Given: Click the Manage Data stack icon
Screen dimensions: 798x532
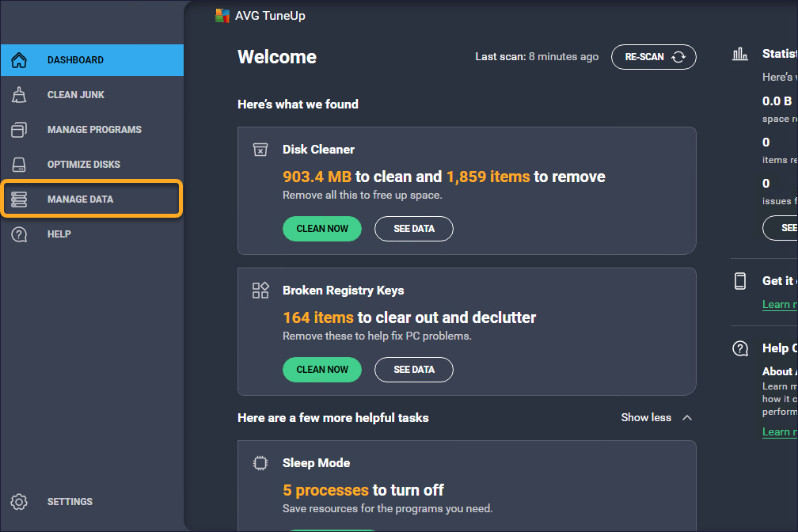Looking at the screenshot, I should click(x=19, y=199).
